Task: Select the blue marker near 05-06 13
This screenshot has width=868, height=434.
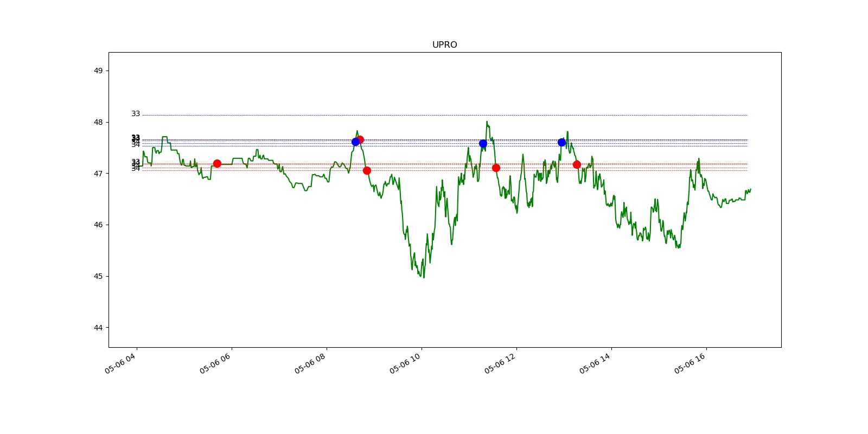Action: (x=561, y=142)
